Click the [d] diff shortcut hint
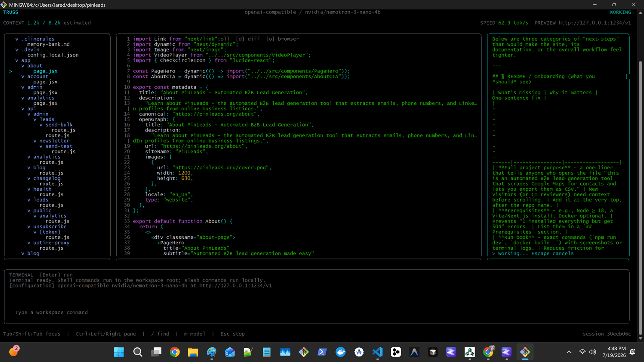This screenshot has width=644, height=362. click(x=248, y=39)
